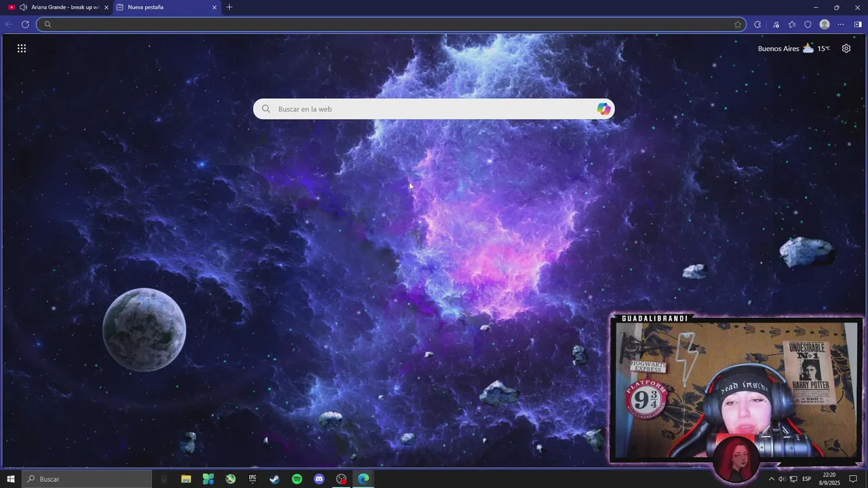
Task: Click the browser back arrow
Action: pyautogui.click(x=9, y=24)
